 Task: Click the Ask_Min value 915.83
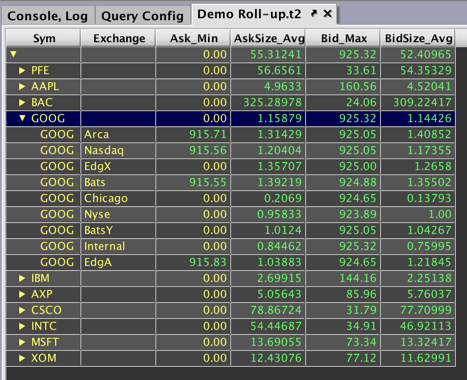[208, 262]
